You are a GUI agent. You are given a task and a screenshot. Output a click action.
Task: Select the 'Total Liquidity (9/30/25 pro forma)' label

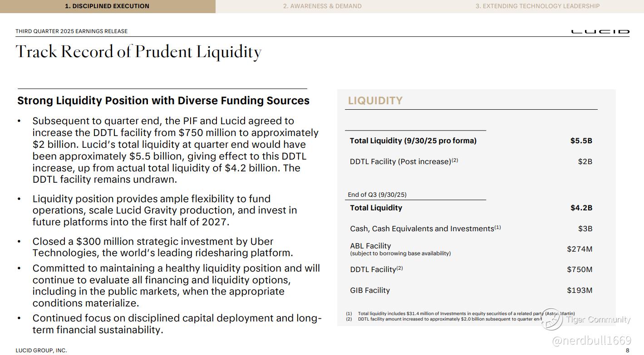pos(413,141)
